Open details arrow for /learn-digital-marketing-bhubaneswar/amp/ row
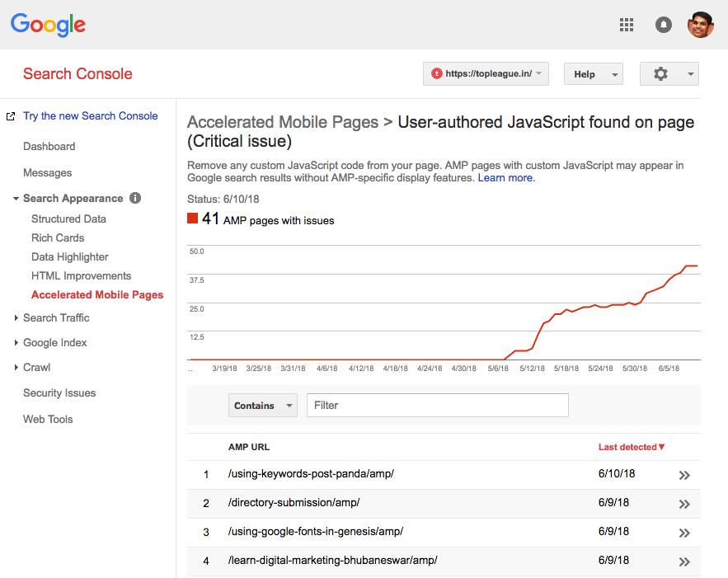 coord(684,562)
